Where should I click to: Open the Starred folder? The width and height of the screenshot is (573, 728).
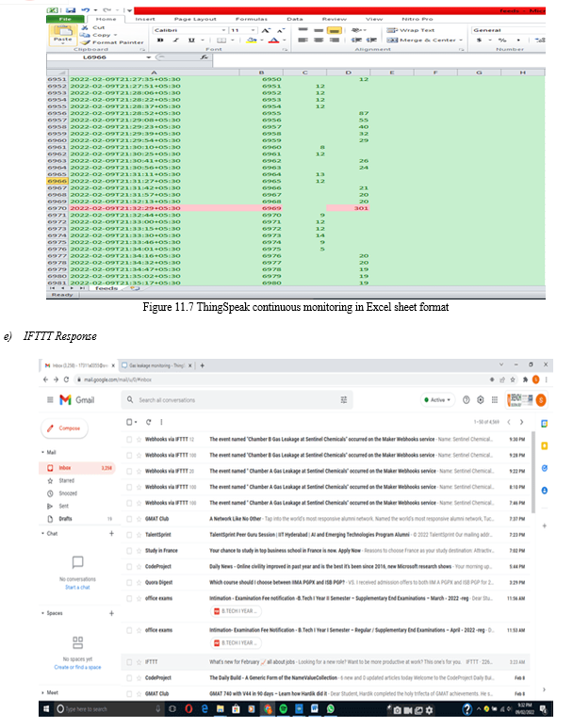(66, 480)
